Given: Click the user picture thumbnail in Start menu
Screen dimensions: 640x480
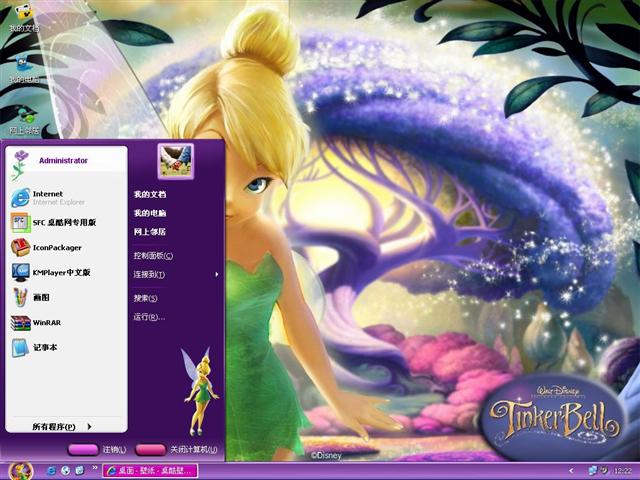Looking at the screenshot, I should [176, 161].
